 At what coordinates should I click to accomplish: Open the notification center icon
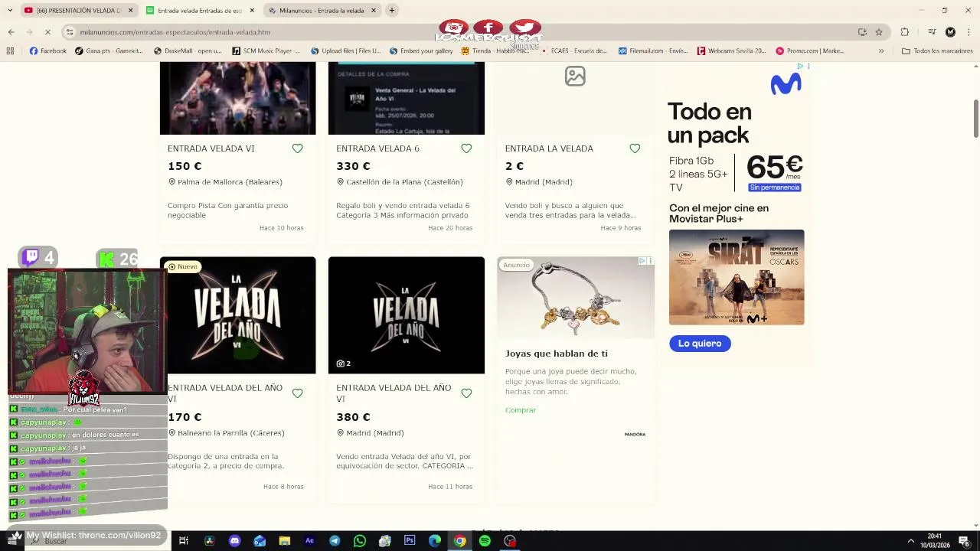pyautogui.click(x=964, y=541)
